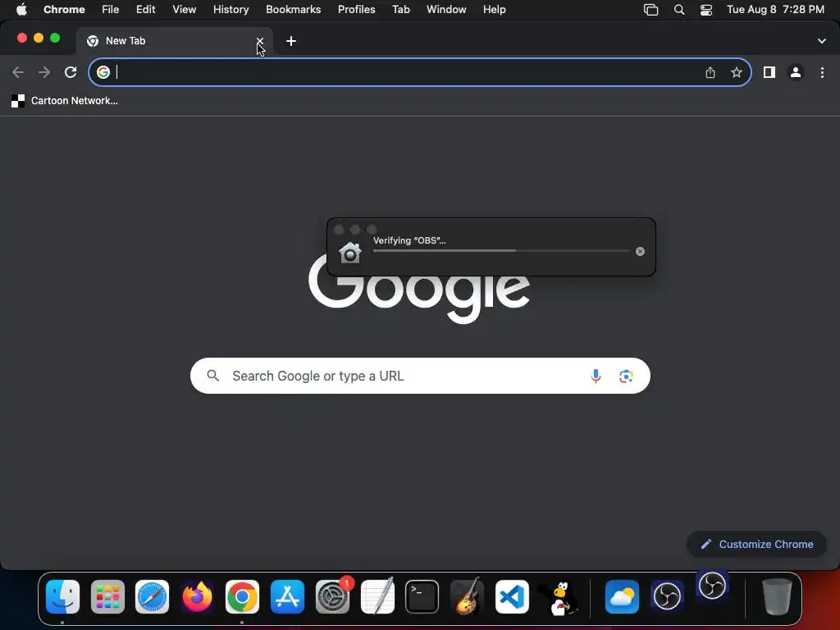Open the Cartoon Network bookmark
The image size is (840, 630).
[65, 101]
